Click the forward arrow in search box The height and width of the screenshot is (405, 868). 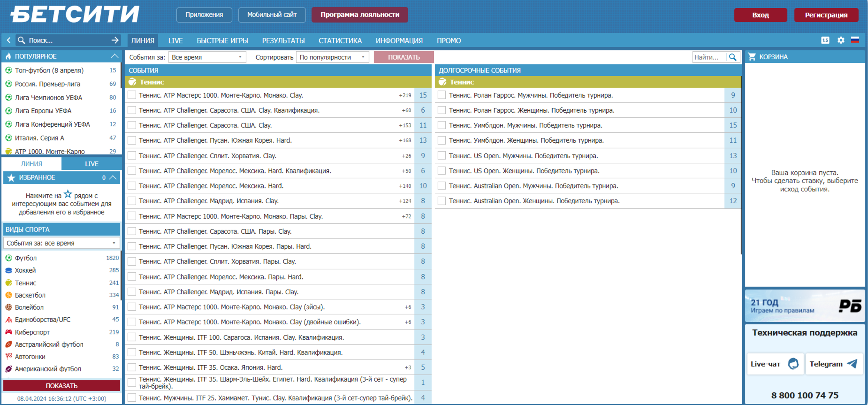tap(115, 40)
